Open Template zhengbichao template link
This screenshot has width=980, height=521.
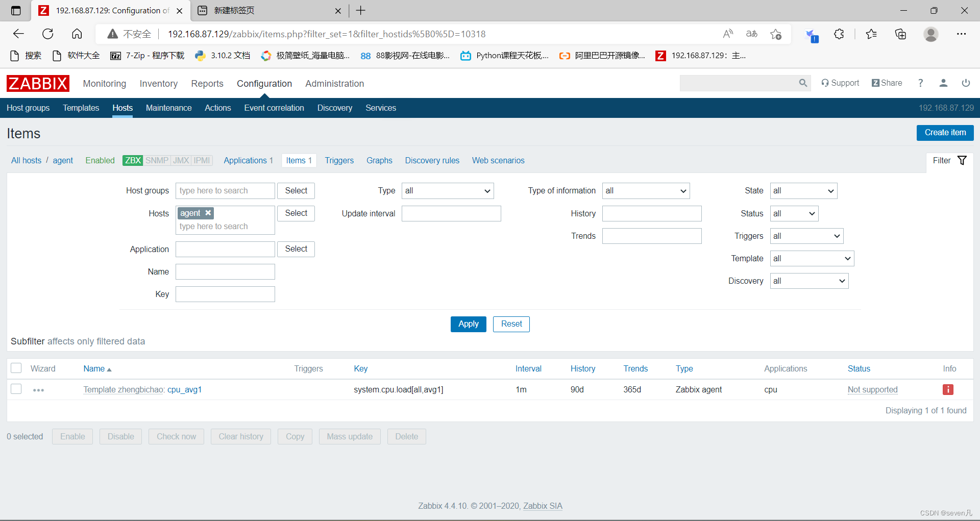tap(124, 390)
